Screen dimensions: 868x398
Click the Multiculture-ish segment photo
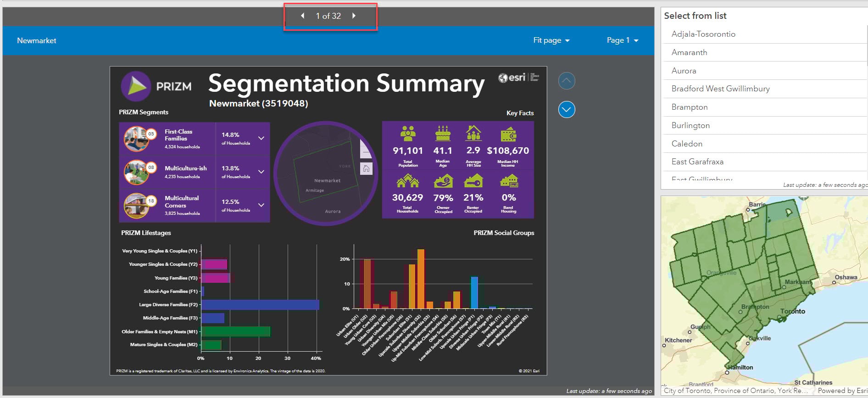(x=136, y=172)
